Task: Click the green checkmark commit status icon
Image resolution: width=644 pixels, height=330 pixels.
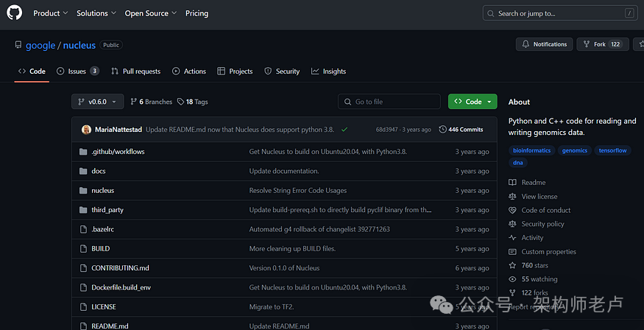Action: tap(344, 130)
